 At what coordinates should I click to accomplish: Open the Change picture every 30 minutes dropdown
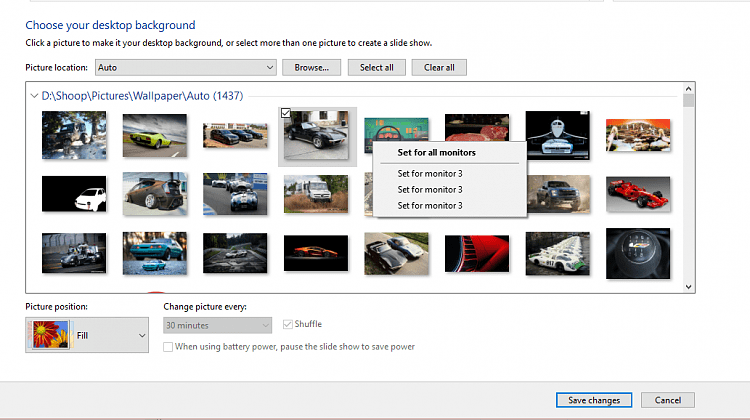[x=217, y=325]
